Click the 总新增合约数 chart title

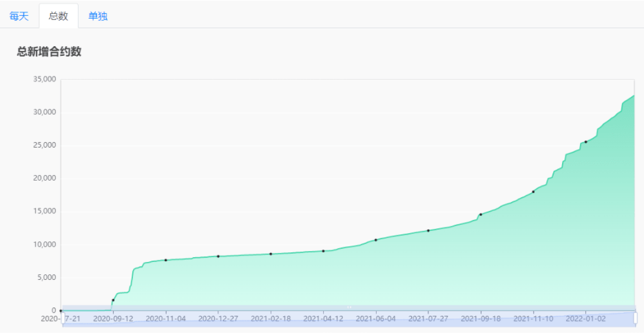(50, 52)
